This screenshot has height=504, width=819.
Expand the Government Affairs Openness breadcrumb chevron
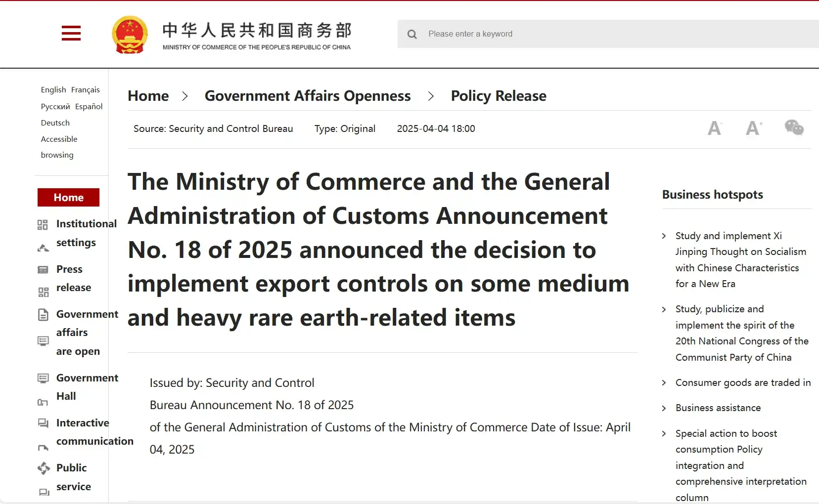click(431, 96)
